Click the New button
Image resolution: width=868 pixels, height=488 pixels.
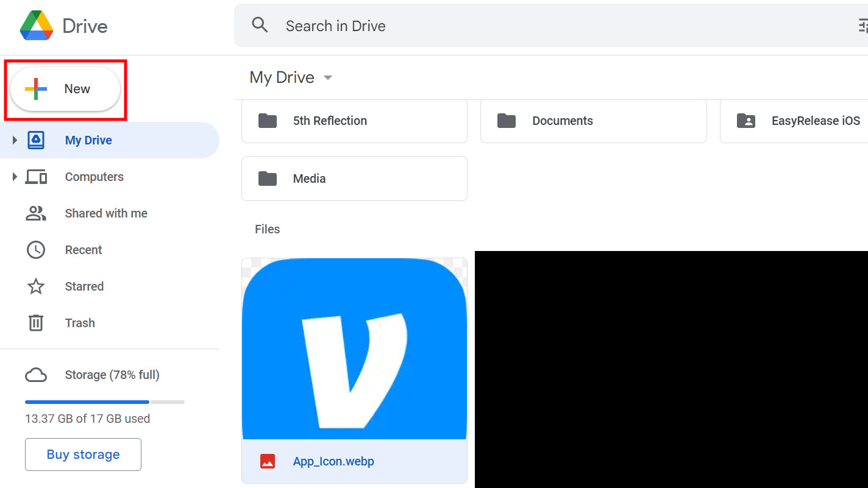[x=65, y=89]
